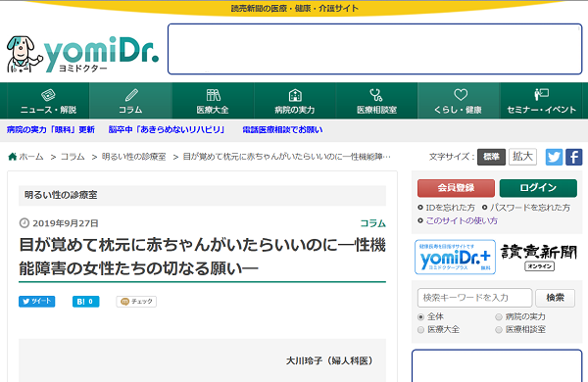Open このサイトの使い方 link

pyautogui.click(x=462, y=220)
